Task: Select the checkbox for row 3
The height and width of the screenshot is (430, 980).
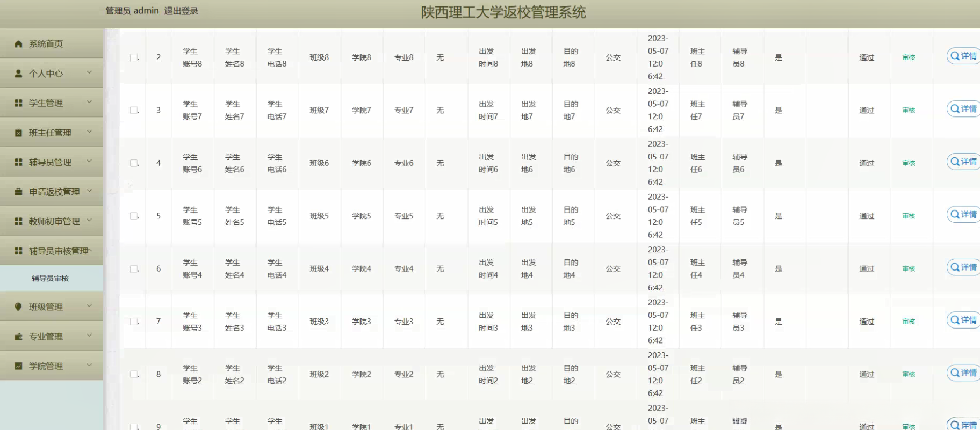Action: click(x=134, y=110)
